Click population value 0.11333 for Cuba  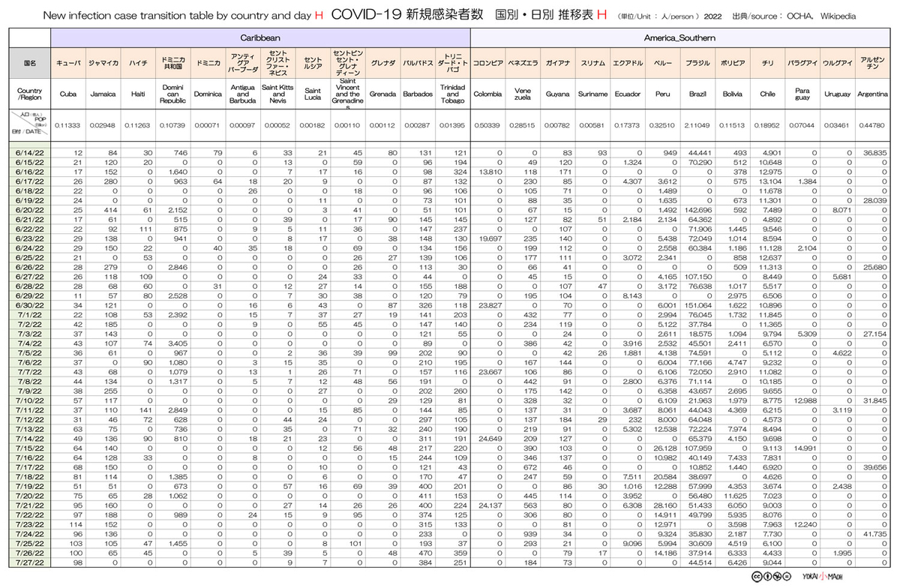68,125
